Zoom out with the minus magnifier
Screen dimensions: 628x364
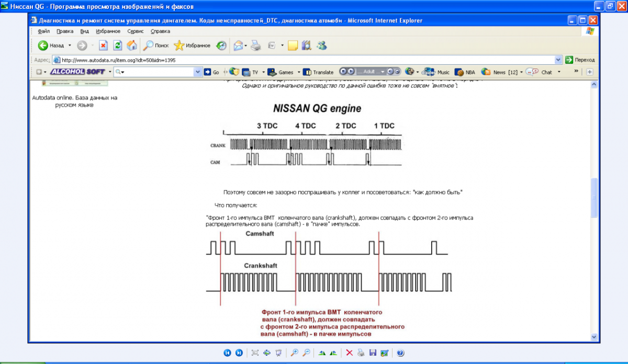click(x=307, y=353)
